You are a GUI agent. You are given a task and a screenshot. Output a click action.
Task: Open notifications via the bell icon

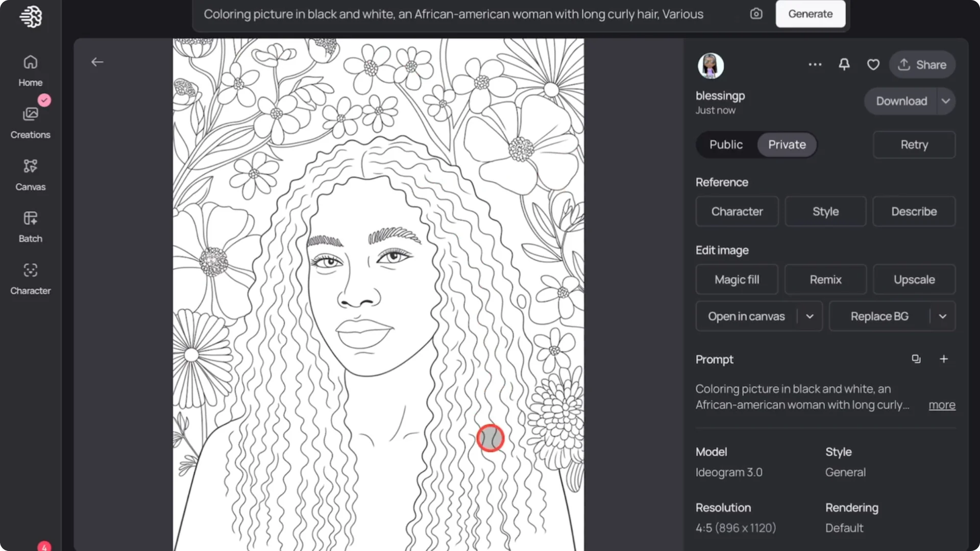[x=844, y=64]
